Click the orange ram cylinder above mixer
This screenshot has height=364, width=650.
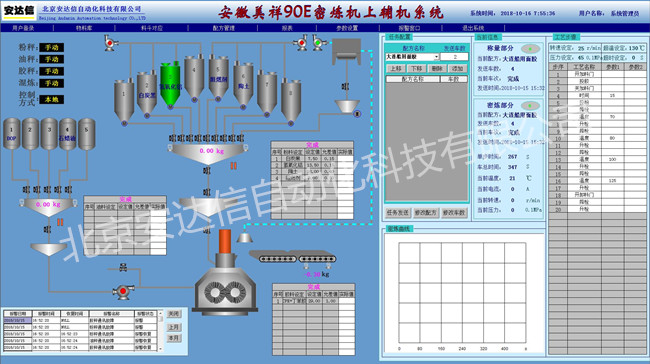pos(225,241)
